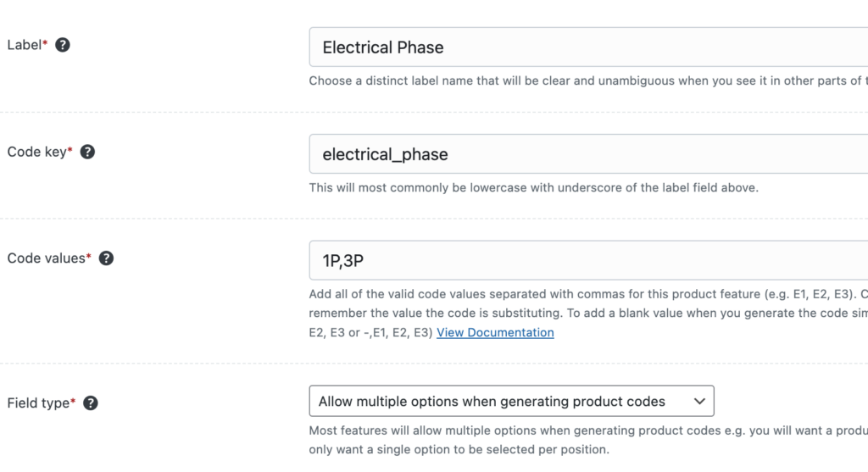Image resolution: width=868 pixels, height=472 pixels.
Task: Click the "Code key" field caption
Action: [36, 152]
